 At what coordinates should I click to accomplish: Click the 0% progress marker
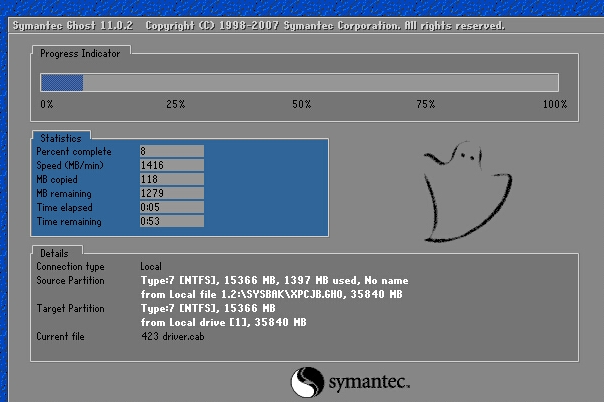47,104
